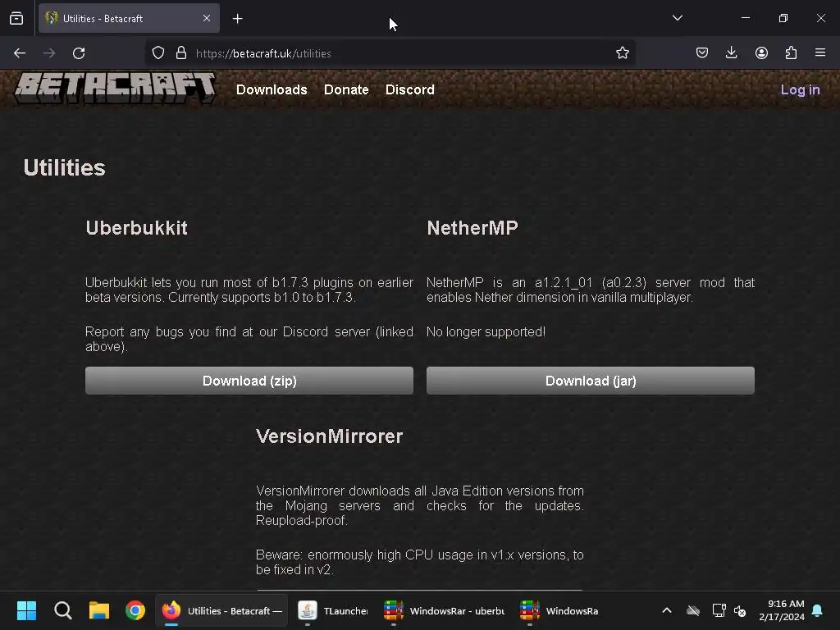Viewport: 840px width, 630px height.
Task: Open the OneDrive cloud tray icon
Action: point(692,610)
